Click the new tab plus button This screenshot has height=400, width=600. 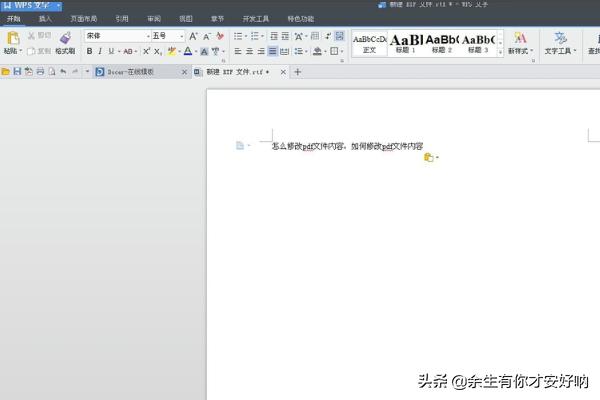[297, 72]
